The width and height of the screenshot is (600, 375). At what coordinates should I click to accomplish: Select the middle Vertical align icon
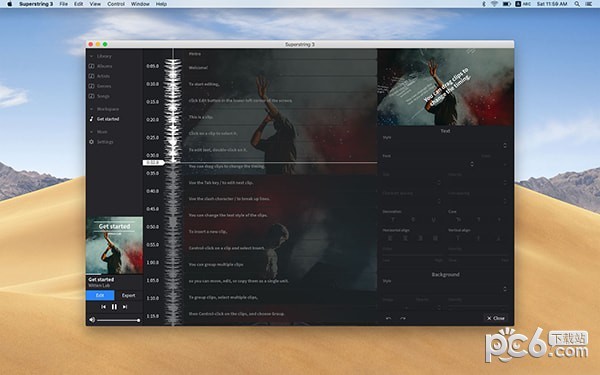478,238
